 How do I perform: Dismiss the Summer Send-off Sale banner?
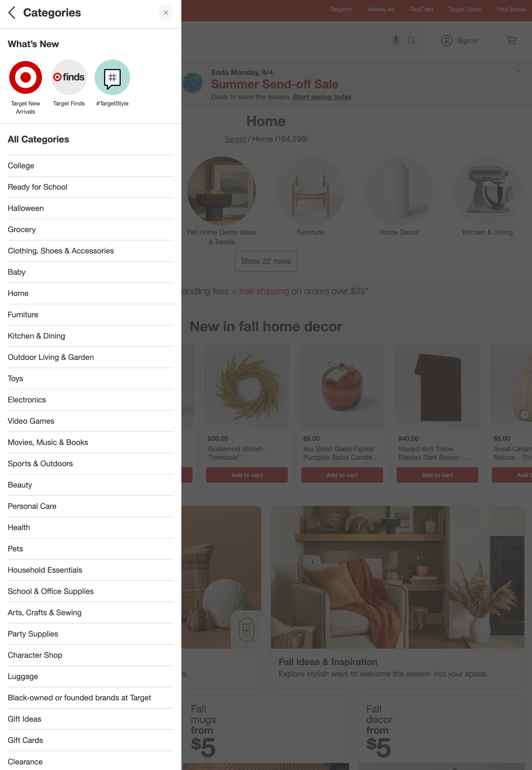(518, 71)
